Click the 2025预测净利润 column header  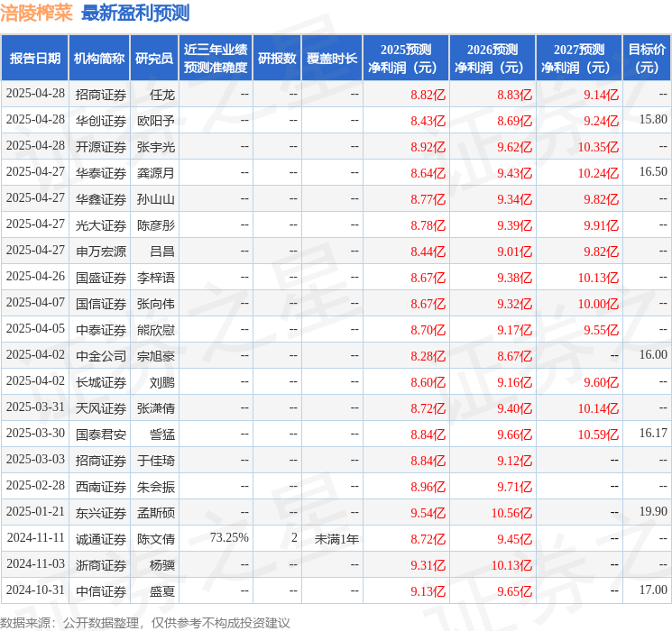406,59
